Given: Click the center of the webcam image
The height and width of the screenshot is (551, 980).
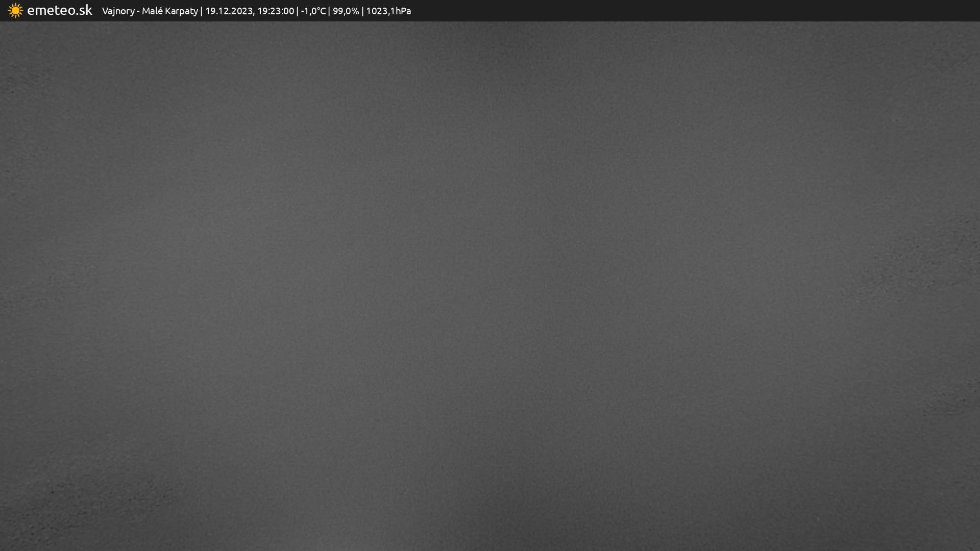Looking at the screenshot, I should click(x=490, y=286).
